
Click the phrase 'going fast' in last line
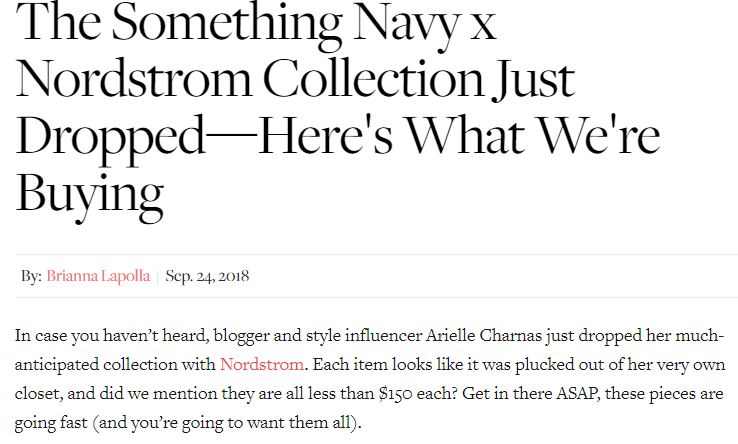click(51, 423)
